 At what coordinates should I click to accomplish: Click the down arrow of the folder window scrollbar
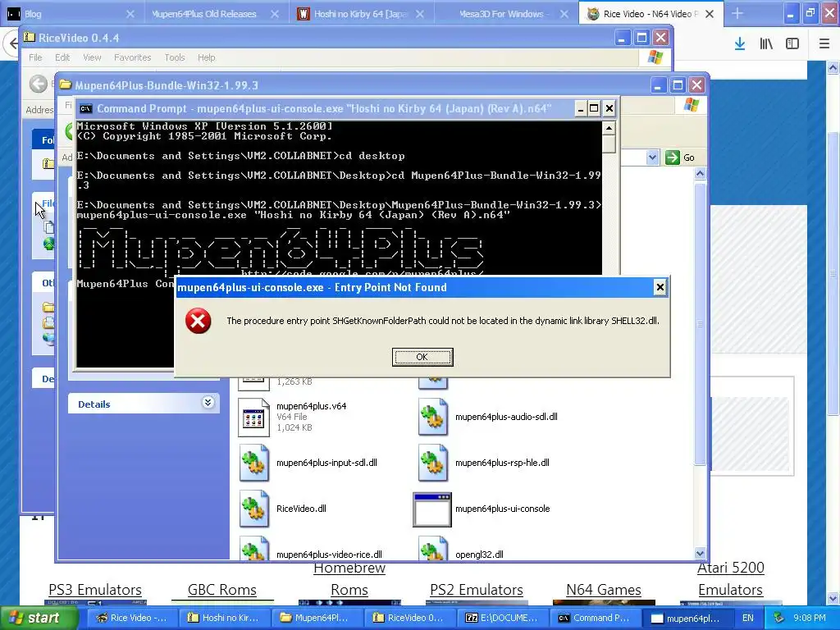tap(700, 554)
